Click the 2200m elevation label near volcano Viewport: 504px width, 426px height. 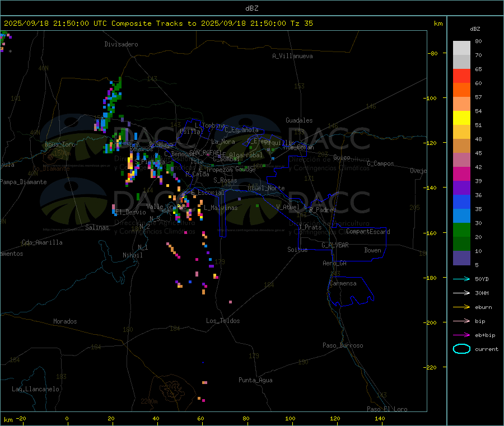[149, 401]
